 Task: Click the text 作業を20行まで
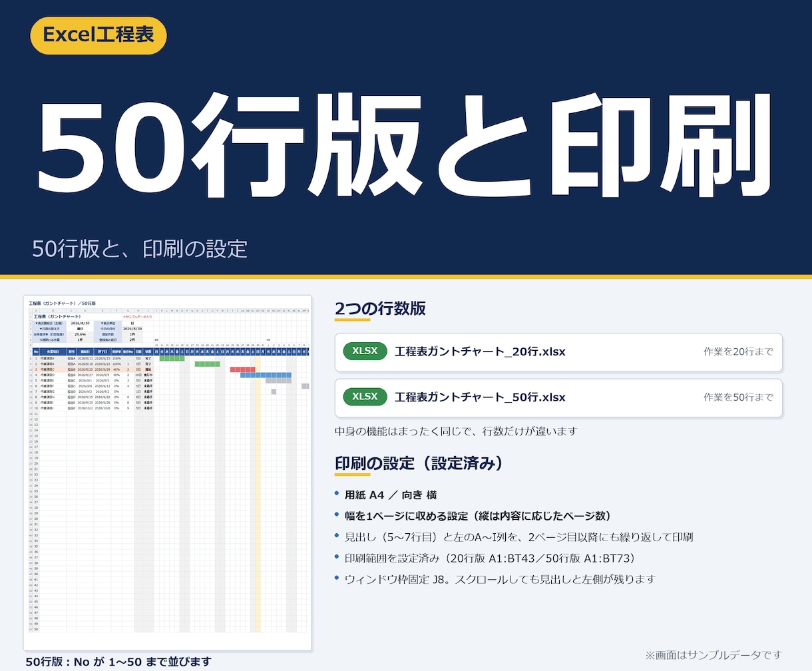click(738, 351)
